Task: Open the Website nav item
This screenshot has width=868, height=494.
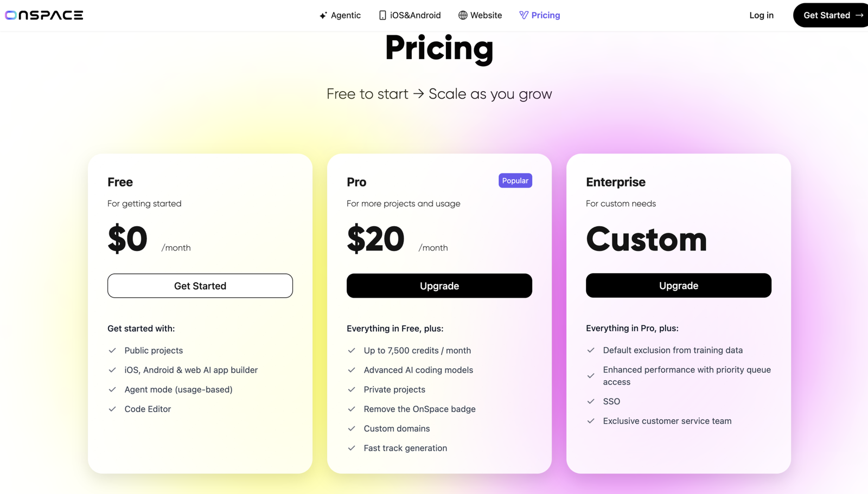Action: 480,15
